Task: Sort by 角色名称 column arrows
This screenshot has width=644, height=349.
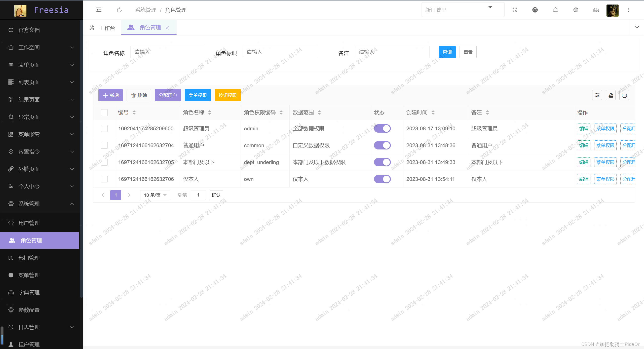Action: click(210, 112)
